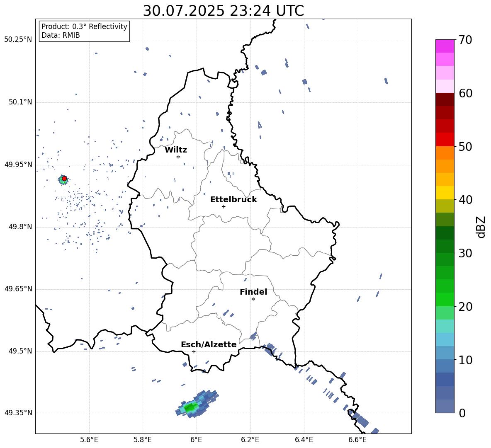Click the dark red swatch just below 60 dBZ
Screen dimensions: 491x448
tap(445, 99)
